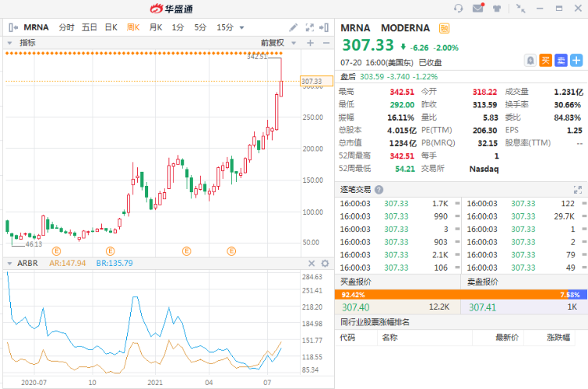Viewport: 588px width, 389px height.
Task: Switch to 五日 five-day chart tab
Action: tap(89, 27)
